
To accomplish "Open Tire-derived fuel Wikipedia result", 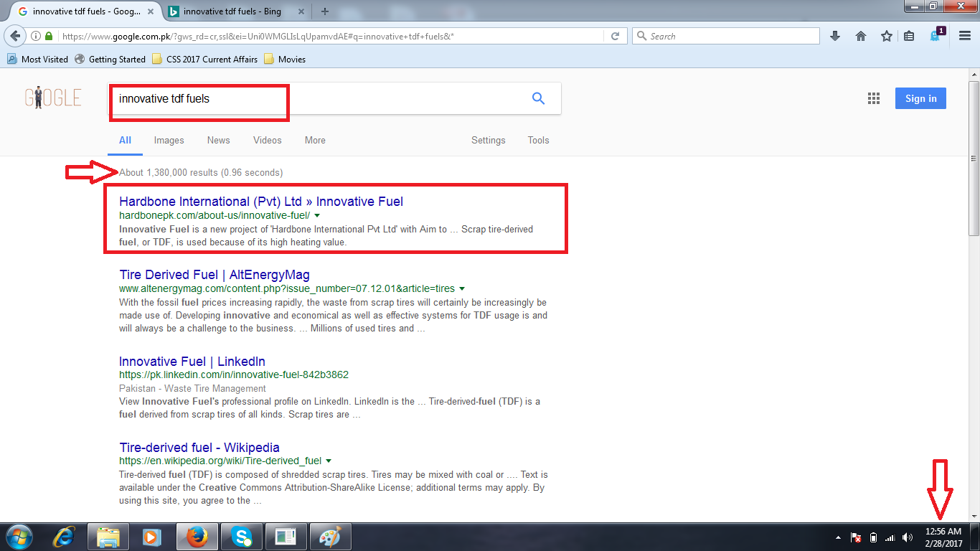I will tap(199, 448).
